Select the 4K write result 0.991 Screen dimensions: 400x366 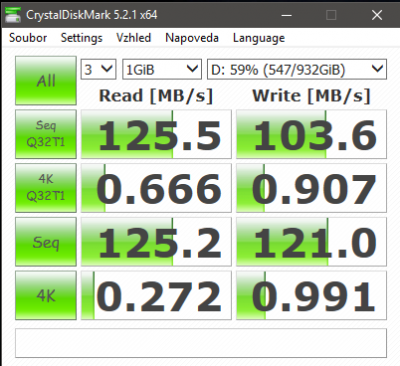point(311,295)
